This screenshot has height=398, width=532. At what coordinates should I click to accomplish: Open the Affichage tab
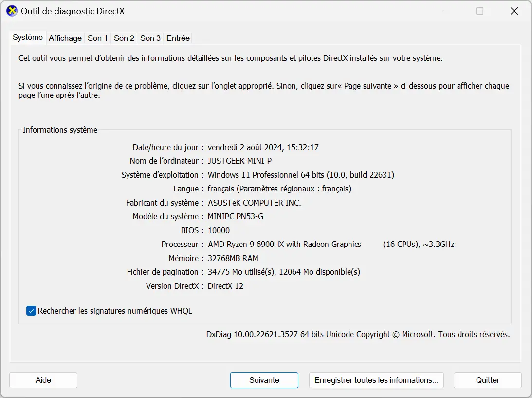(x=65, y=38)
